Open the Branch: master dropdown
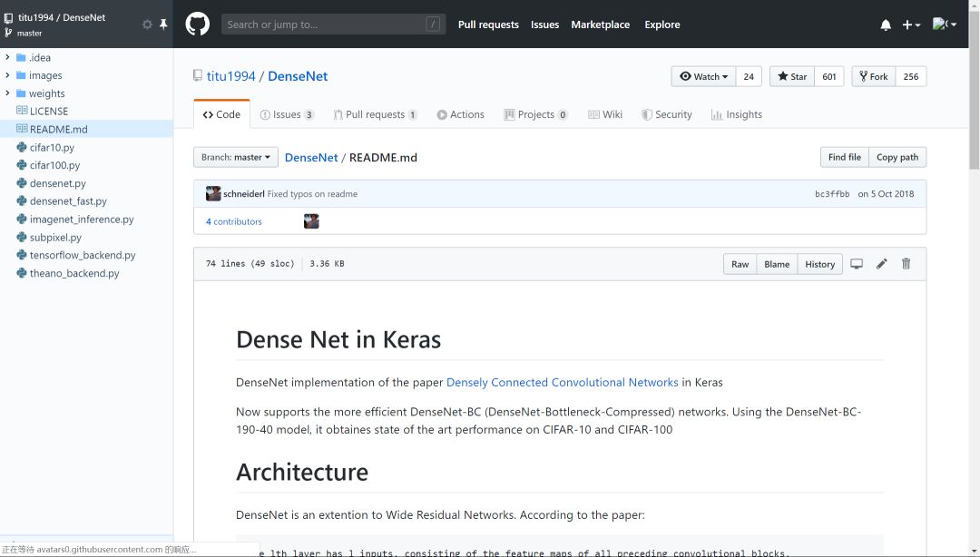This screenshot has width=980, height=557. 235,157
